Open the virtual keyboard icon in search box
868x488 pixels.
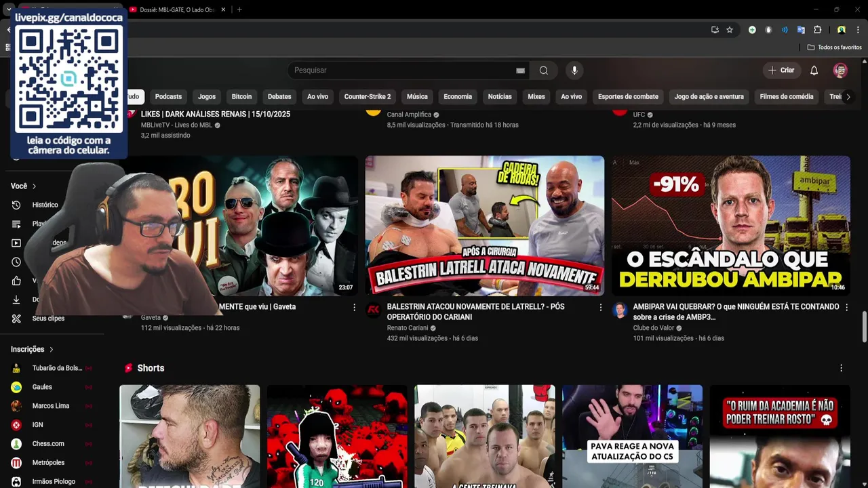pyautogui.click(x=520, y=70)
